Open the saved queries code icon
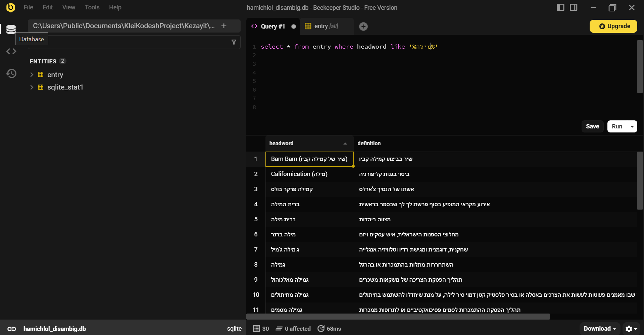Viewport: 644px width, 335px height. point(11,51)
